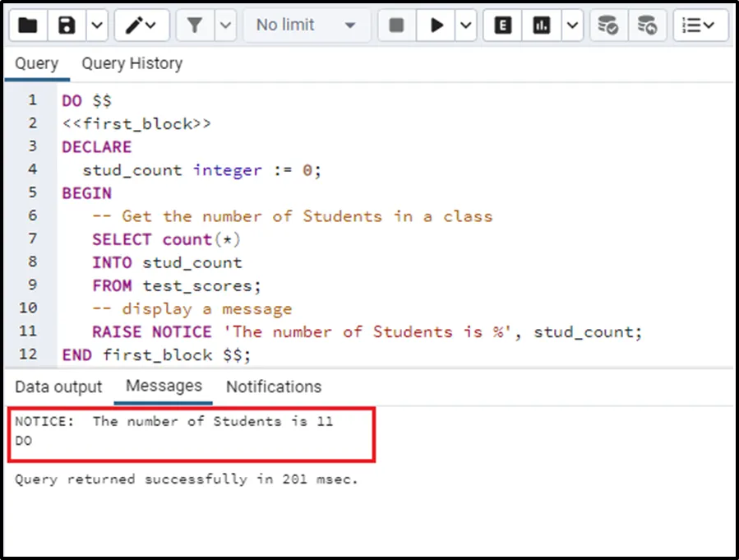The image size is (739, 560).
Task: Click the Rollback transaction icon
Action: [647, 25]
